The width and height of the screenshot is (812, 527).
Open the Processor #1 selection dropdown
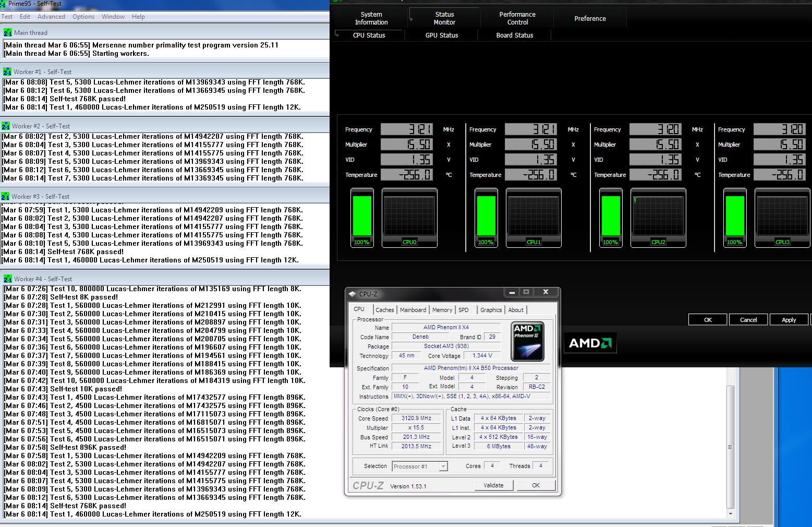tap(420, 466)
